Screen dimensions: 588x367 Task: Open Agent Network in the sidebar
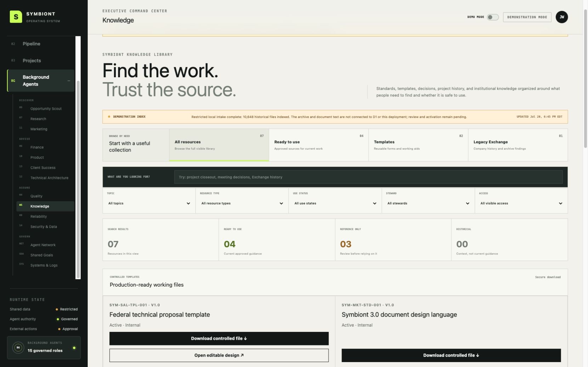(45, 245)
